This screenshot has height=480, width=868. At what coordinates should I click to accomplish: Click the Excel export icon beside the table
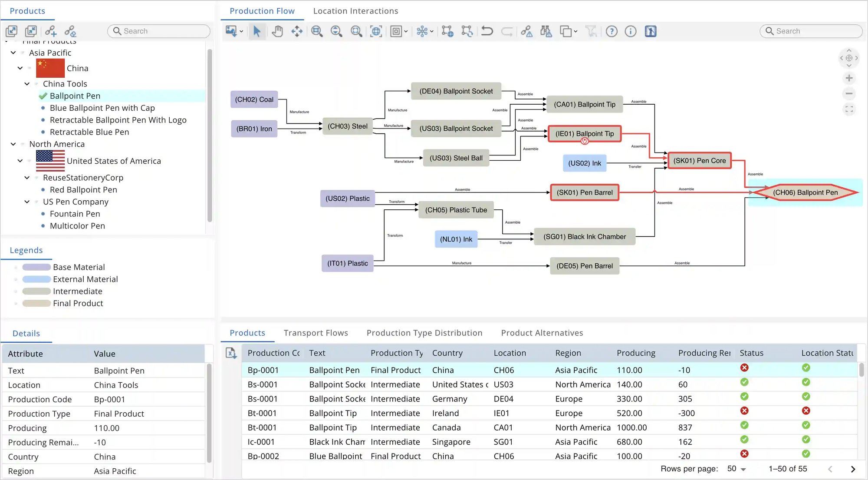click(231, 353)
